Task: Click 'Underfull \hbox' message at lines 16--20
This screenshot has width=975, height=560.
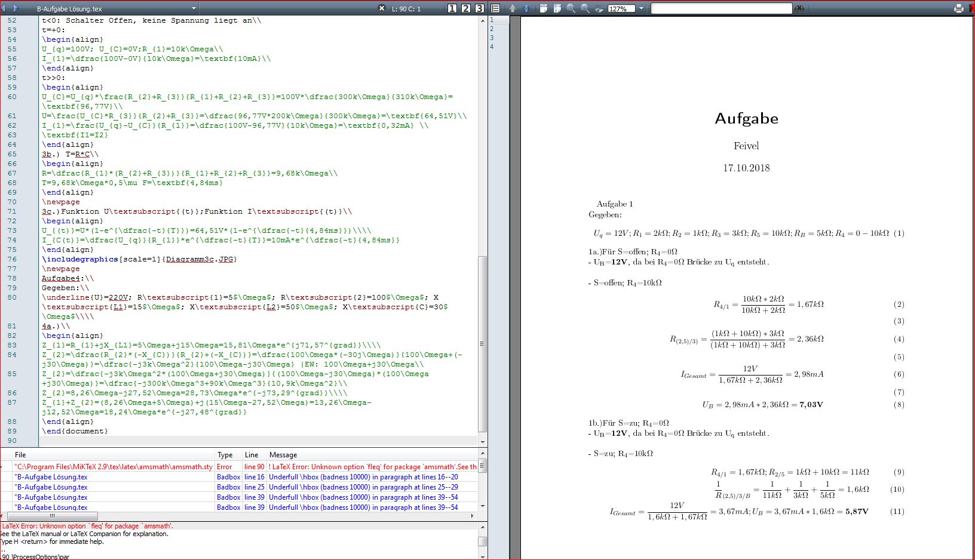Action: coord(363,477)
